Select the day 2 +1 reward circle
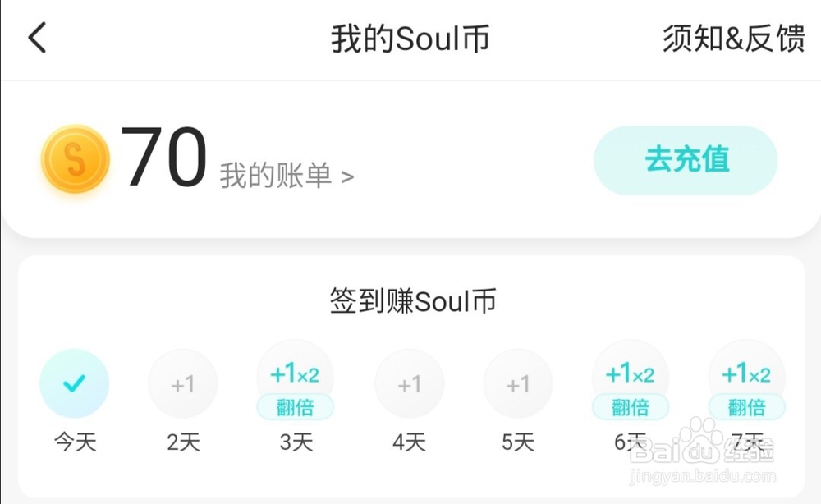Screen dimensions: 821x504 click(x=183, y=383)
